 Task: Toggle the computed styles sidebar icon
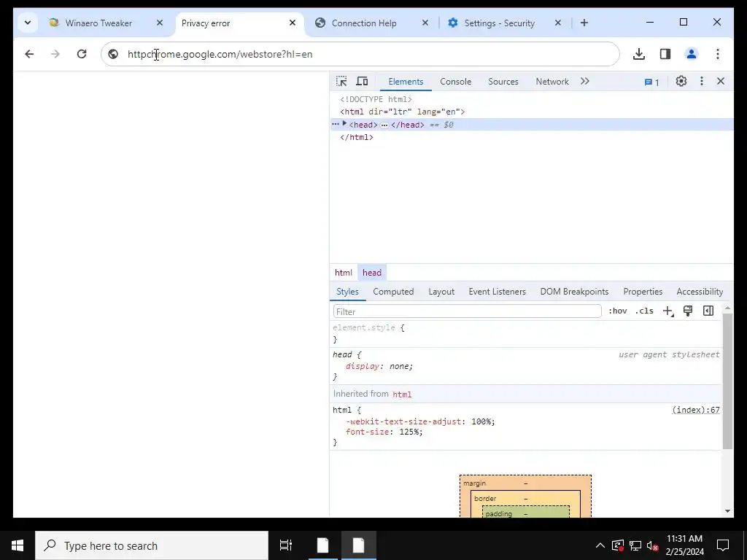[708, 311]
